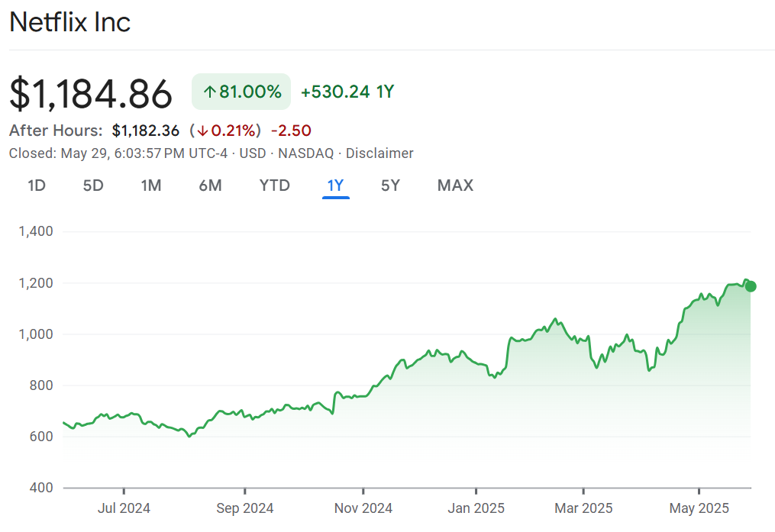Click the 1,400 y-axis label
The width and height of the screenshot is (775, 532).
[35, 231]
